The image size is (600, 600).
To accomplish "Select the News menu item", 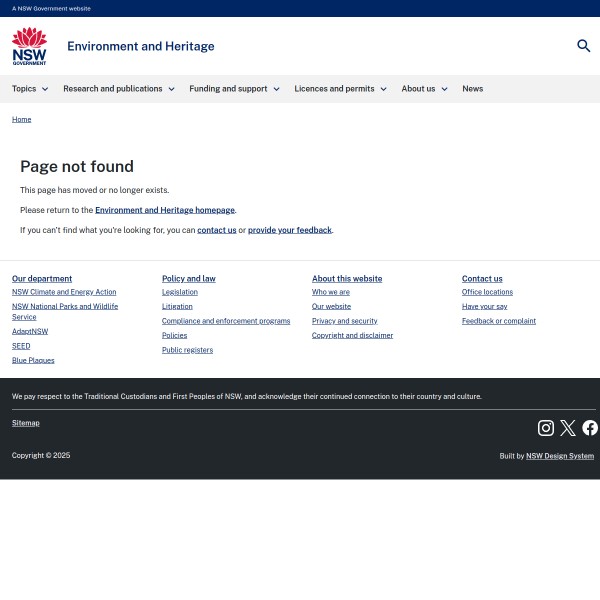I will pyautogui.click(x=472, y=89).
